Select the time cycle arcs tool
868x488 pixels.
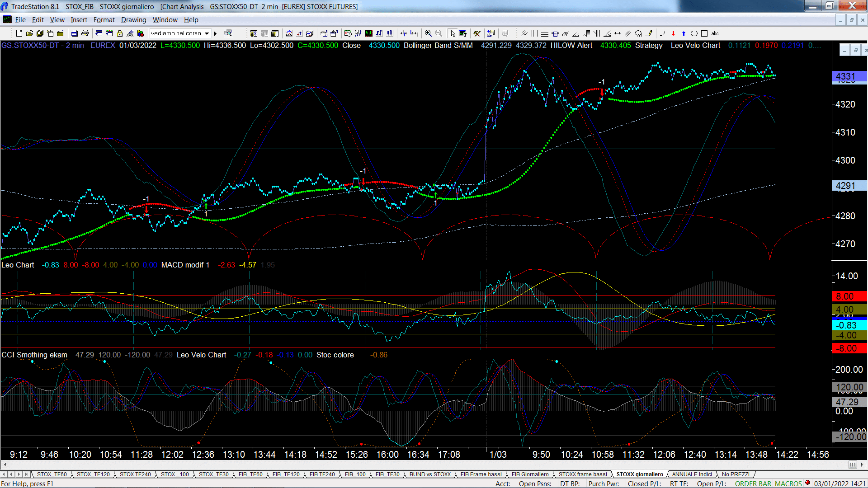(x=638, y=33)
